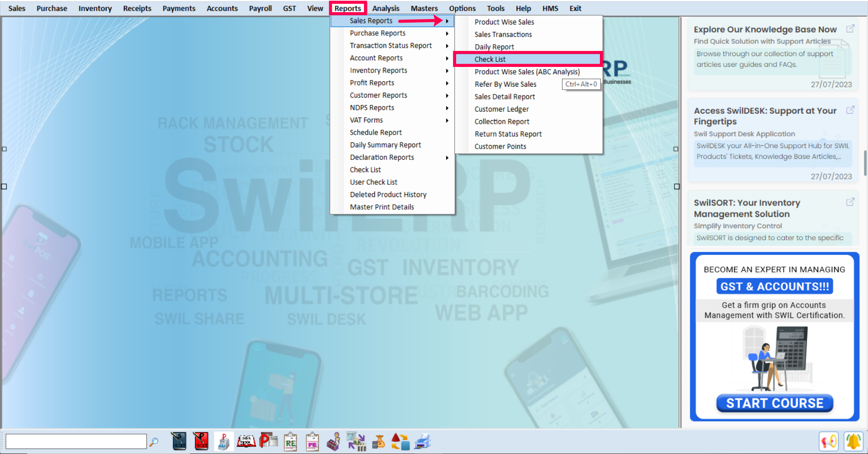The height and width of the screenshot is (454, 868).
Task: Click the red P with printer icon
Action: (x=269, y=440)
